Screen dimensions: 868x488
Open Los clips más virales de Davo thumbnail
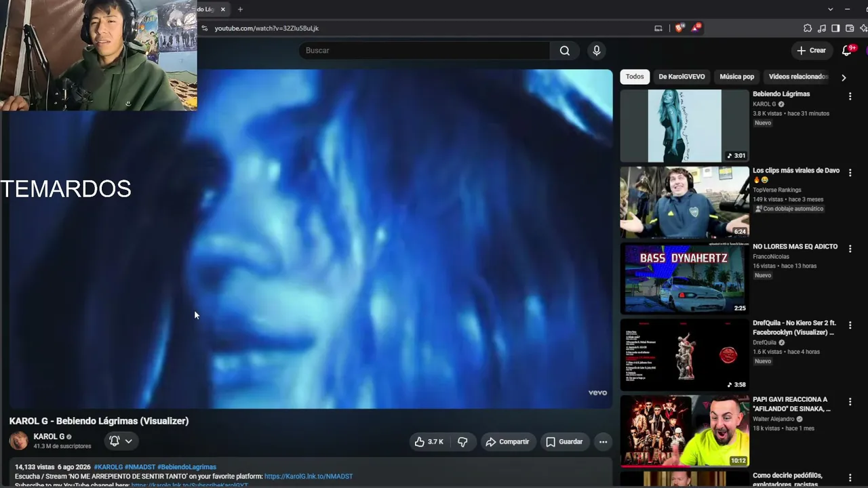tap(684, 202)
